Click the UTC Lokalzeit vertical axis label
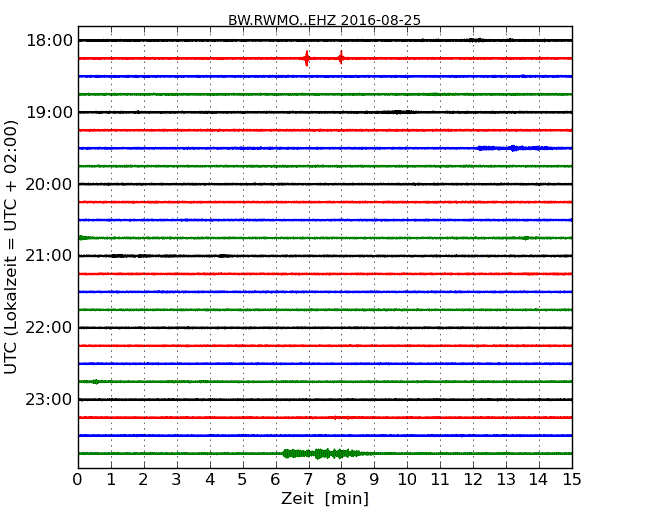Screen dimensions: 650x520 coord(11,247)
